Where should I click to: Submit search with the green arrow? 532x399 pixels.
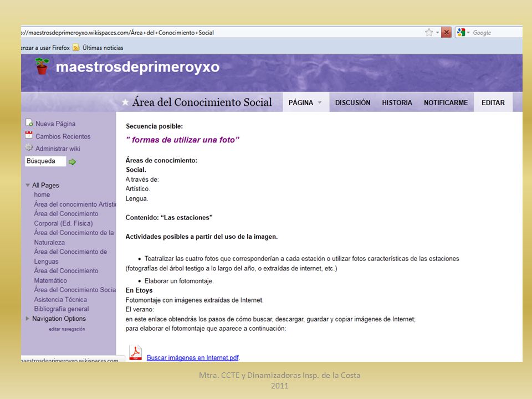tap(72, 162)
